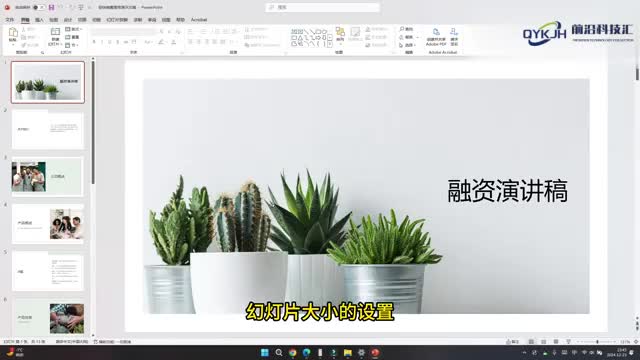Open the font name combo box
This screenshot has height=360, width=640.
click(x=124, y=31)
